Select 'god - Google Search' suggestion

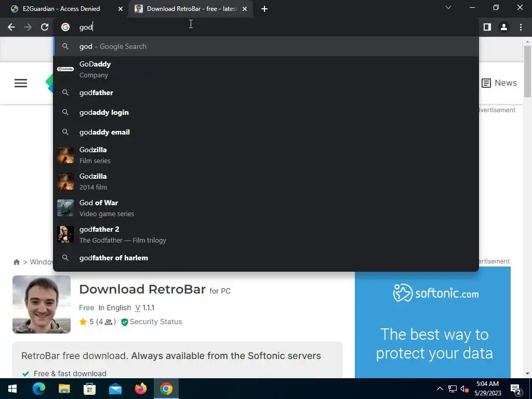coord(266,46)
